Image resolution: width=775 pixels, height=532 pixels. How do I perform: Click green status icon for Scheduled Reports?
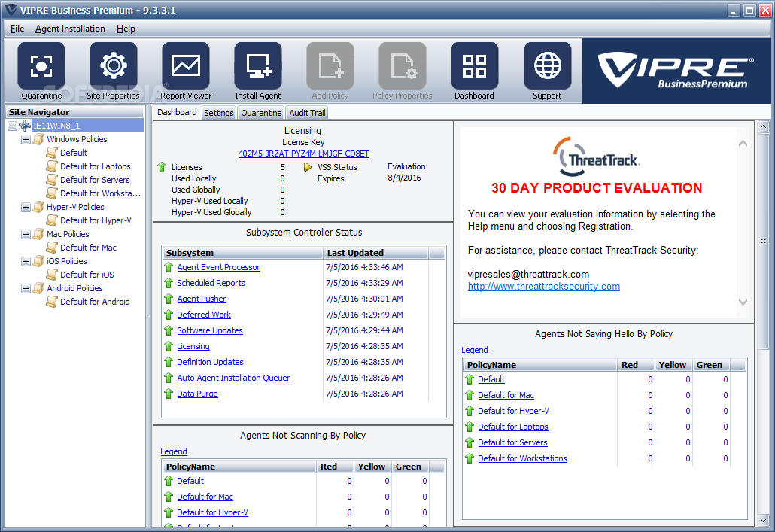click(x=169, y=283)
